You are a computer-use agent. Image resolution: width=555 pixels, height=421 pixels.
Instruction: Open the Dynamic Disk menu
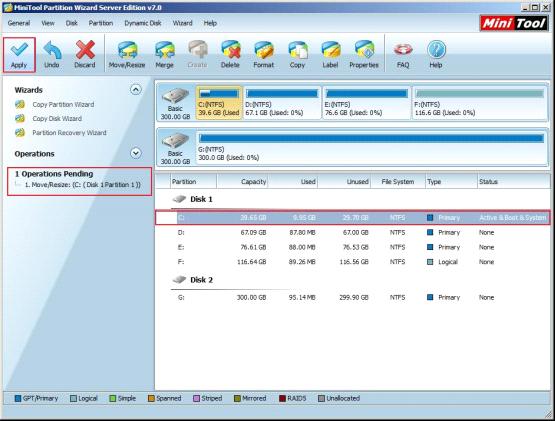point(143,23)
